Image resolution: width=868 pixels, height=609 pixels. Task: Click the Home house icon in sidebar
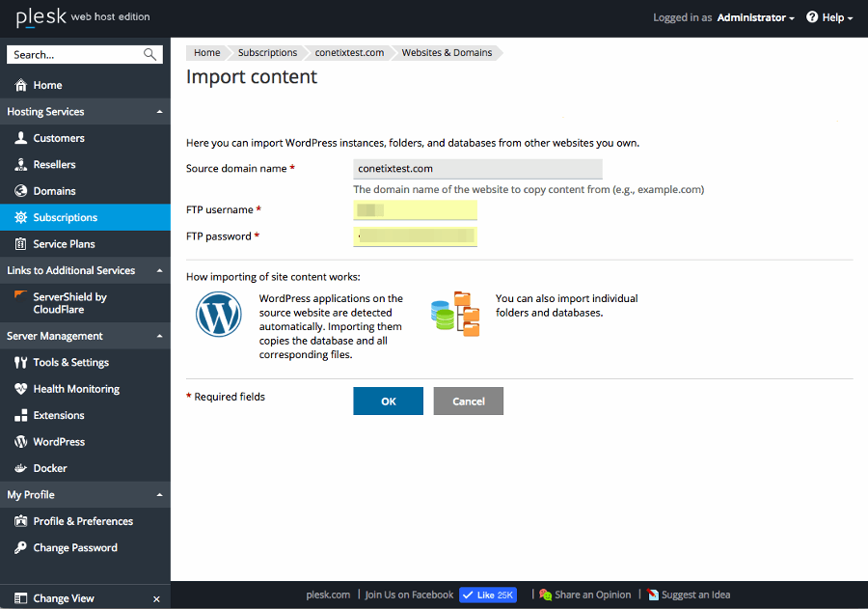(x=21, y=85)
